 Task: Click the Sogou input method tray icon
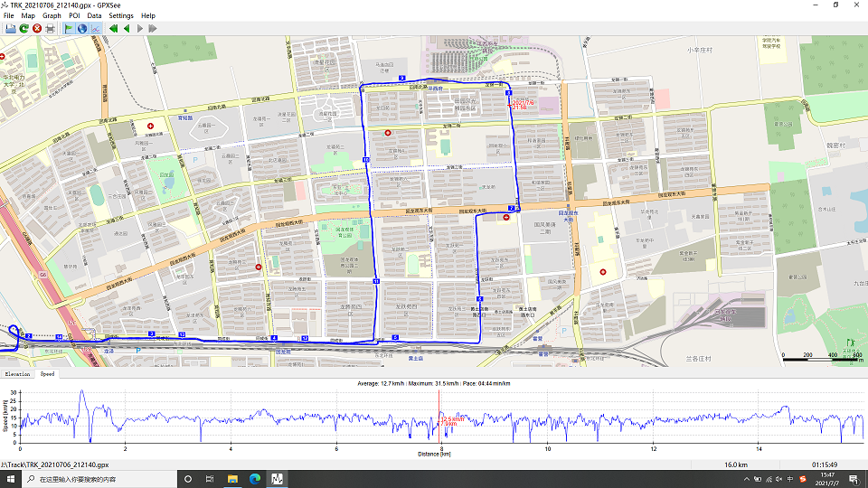803,479
